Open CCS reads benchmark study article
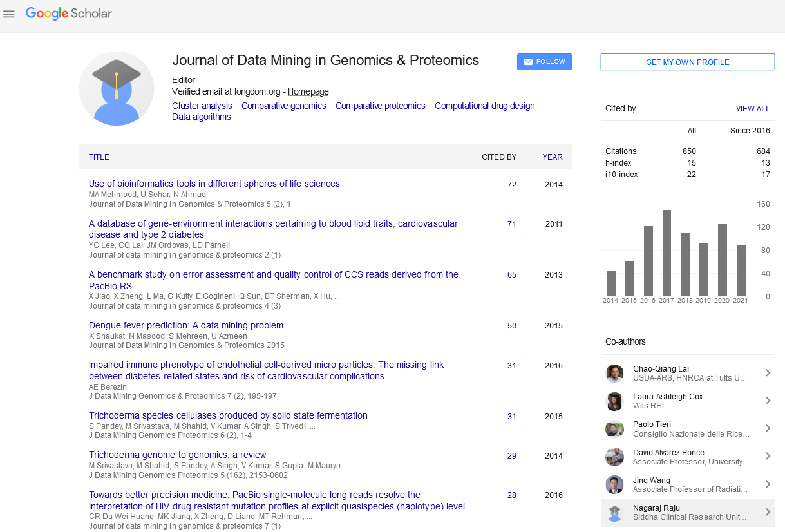Viewport: 785px width, 532px height. pyautogui.click(x=274, y=280)
